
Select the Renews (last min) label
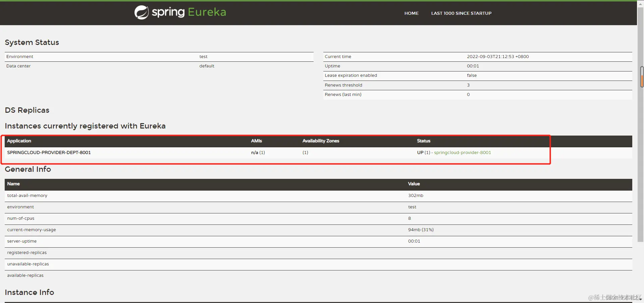click(x=343, y=95)
